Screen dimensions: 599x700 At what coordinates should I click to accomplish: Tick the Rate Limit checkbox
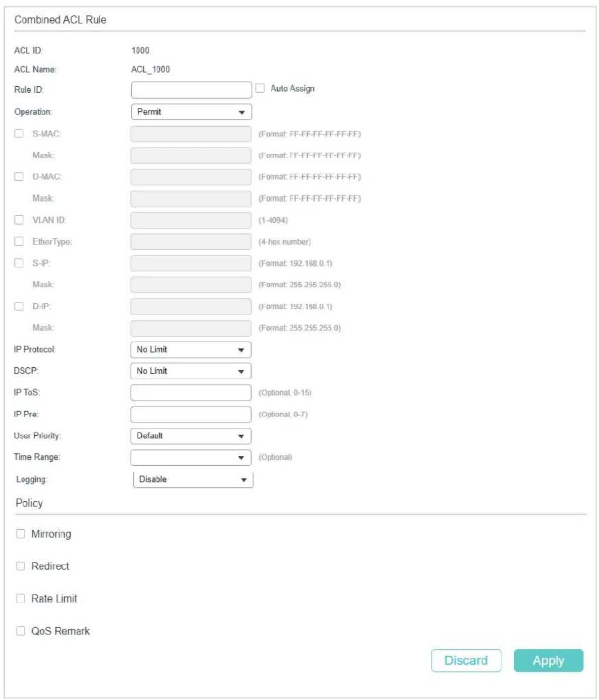point(20,598)
